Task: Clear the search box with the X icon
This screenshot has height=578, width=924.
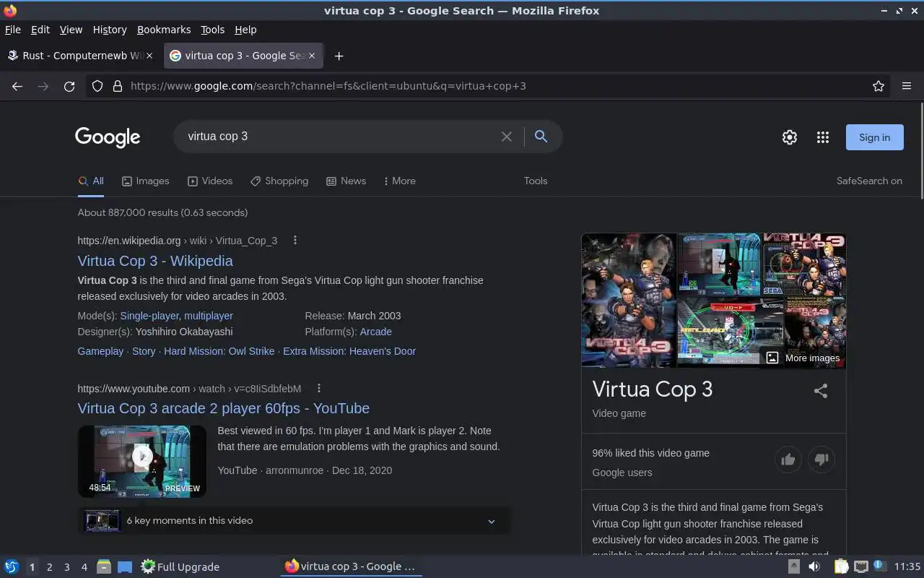Action: [x=507, y=137]
